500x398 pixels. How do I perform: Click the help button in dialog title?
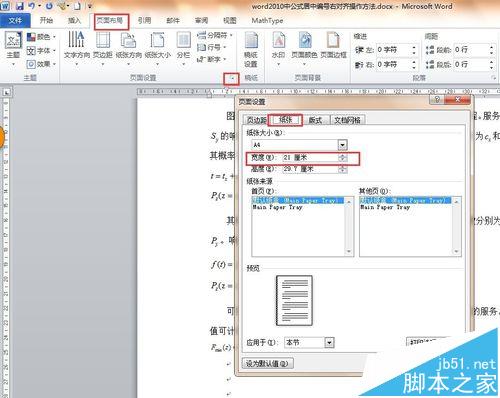pos(437,100)
